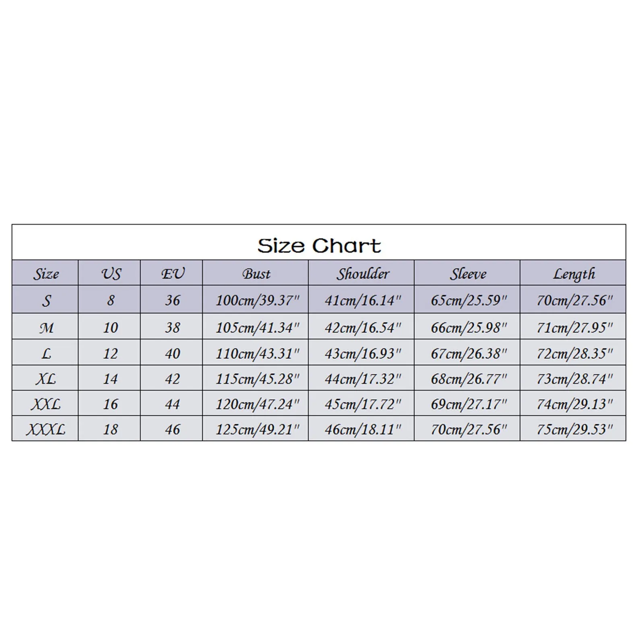The image size is (644, 644).
Task: Select length value 71cm/27.95"
Action: point(574,328)
